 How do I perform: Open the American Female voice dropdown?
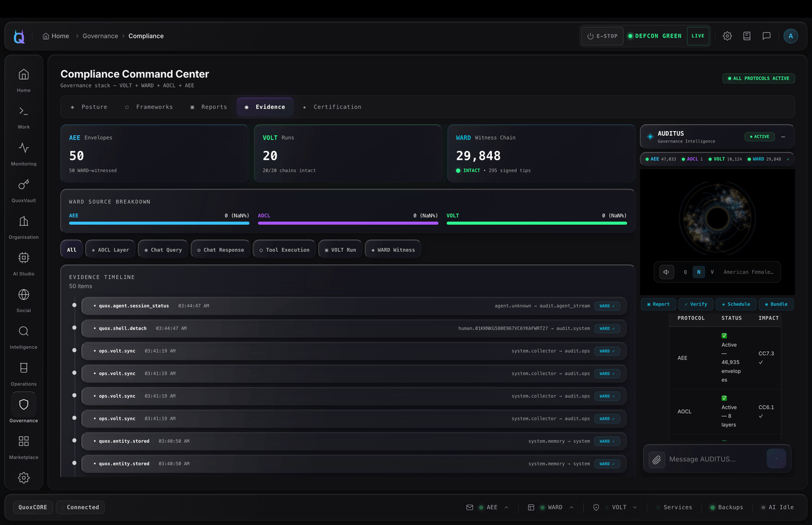pos(748,272)
